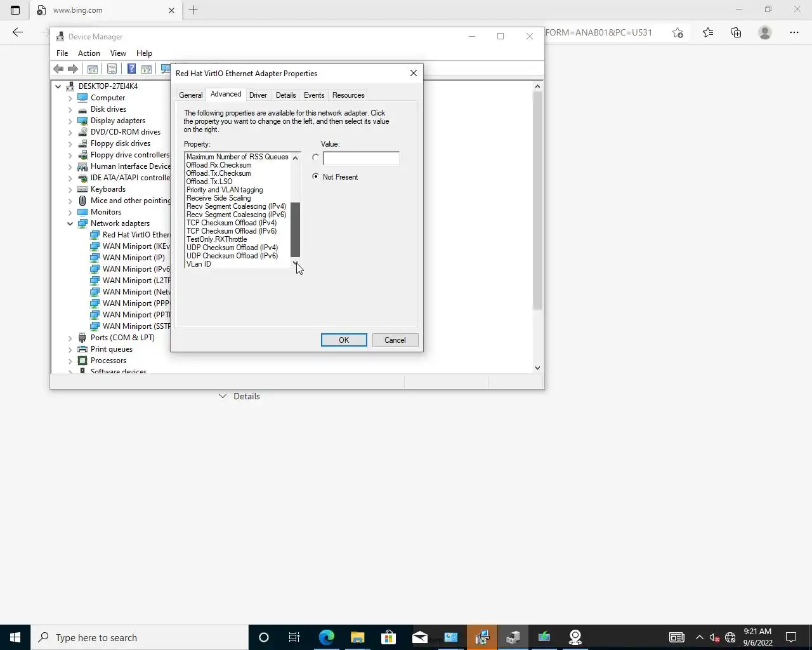Select WAN Miniport (IP) in tree
The height and width of the screenshot is (650, 812).
pyautogui.click(x=133, y=258)
